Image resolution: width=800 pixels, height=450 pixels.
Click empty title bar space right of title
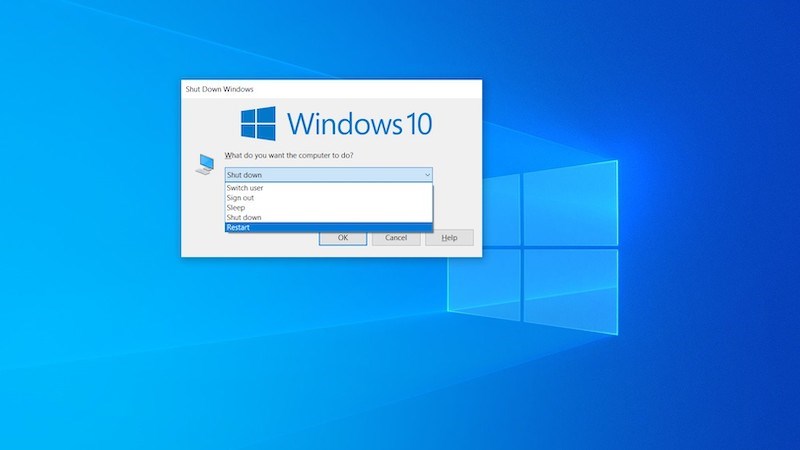click(x=380, y=89)
